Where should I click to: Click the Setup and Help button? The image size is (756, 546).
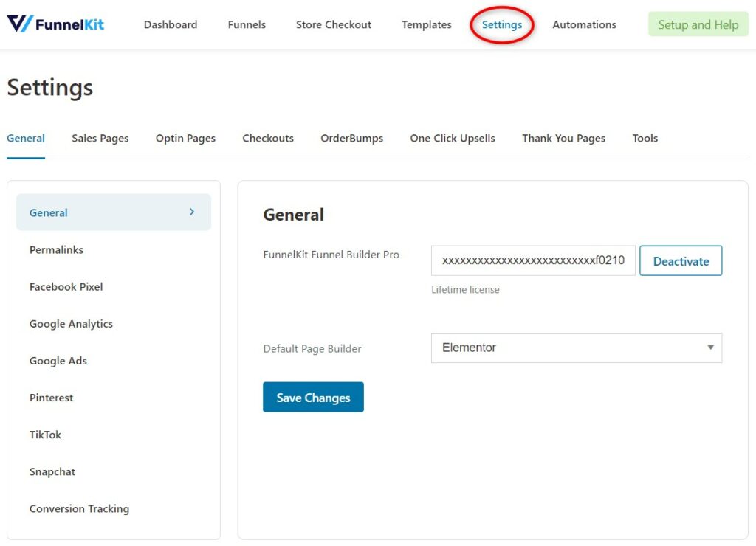click(698, 24)
